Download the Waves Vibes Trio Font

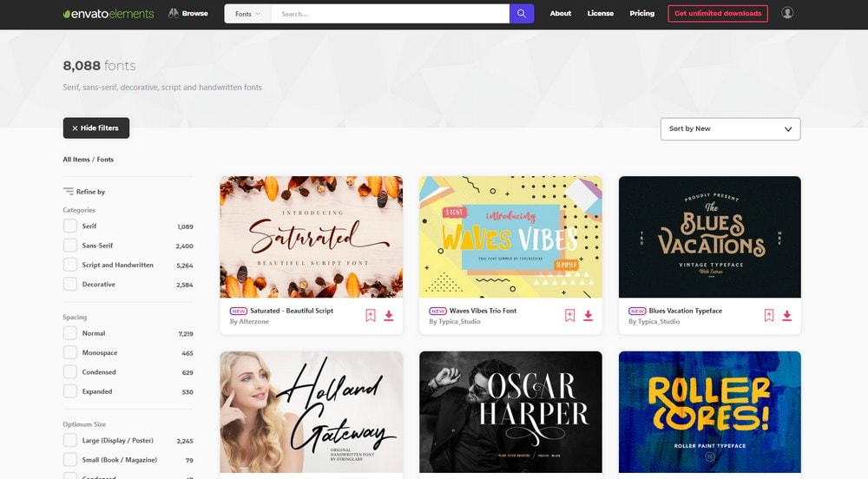[589, 316]
